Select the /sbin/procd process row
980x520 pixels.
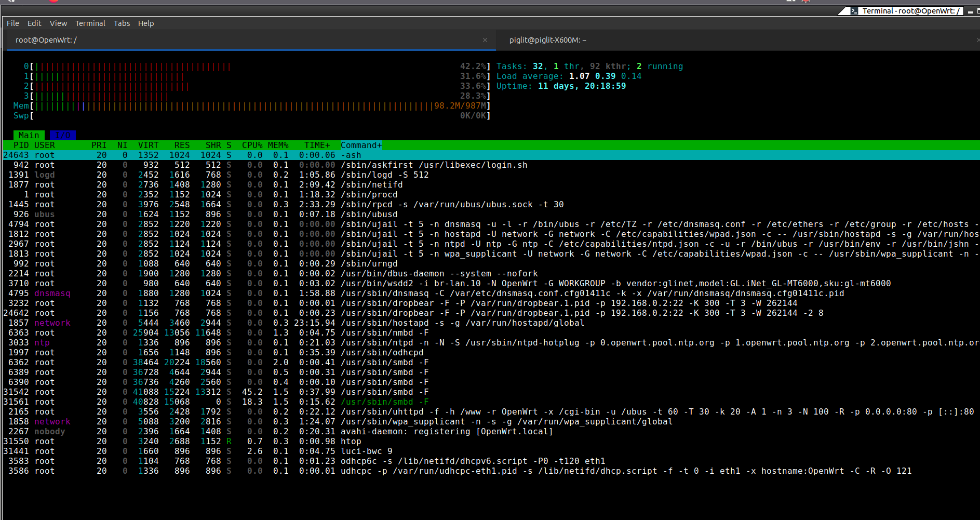coord(369,195)
